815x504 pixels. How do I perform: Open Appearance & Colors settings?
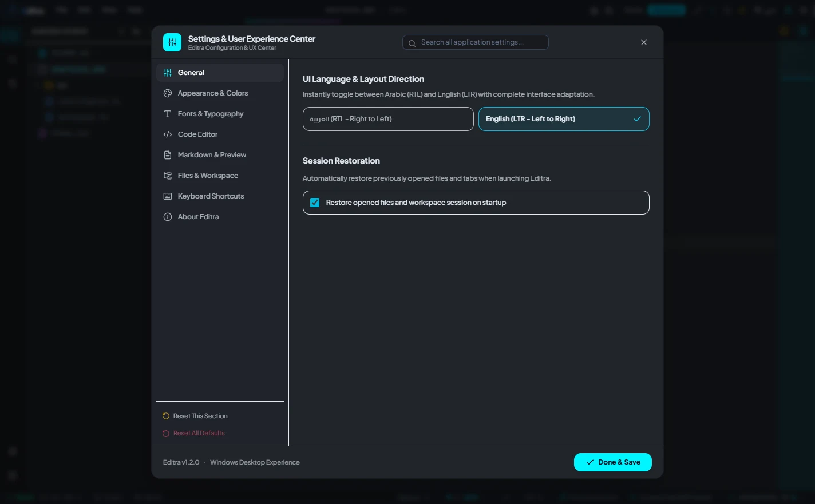pos(220,93)
